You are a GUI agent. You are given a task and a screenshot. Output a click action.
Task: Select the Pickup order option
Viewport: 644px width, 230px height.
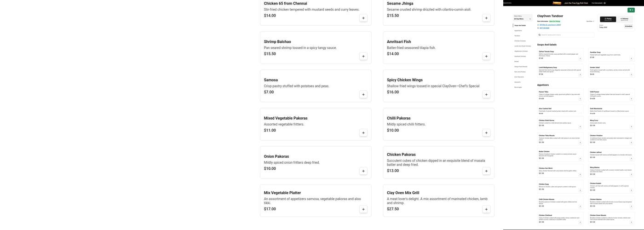pos(609,19)
